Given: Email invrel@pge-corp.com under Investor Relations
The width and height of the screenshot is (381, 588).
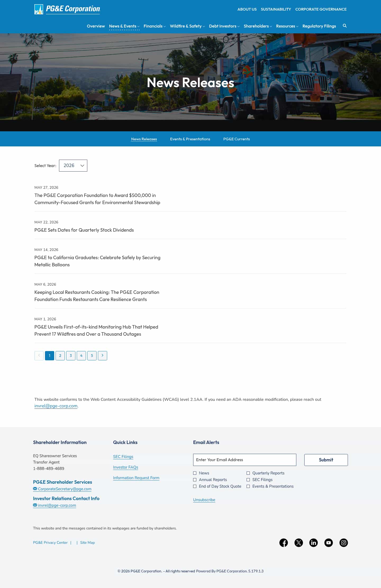Looking at the screenshot, I should (x=55, y=505).
